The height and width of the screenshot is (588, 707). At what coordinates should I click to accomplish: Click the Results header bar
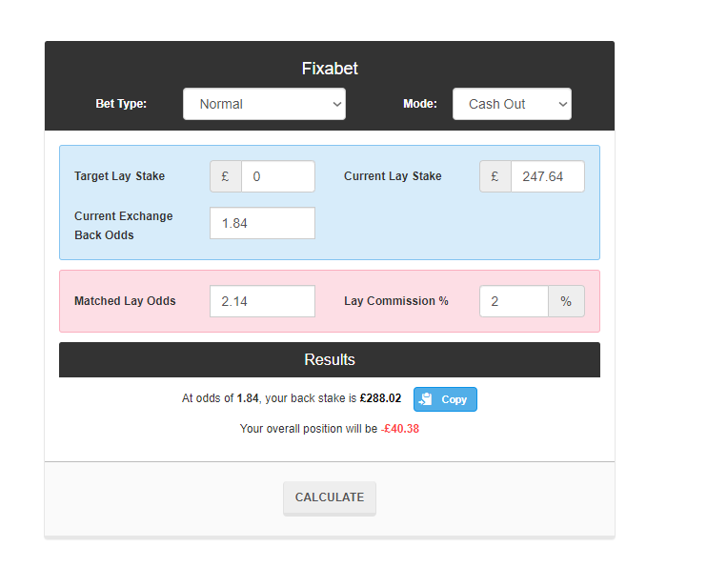(330, 360)
